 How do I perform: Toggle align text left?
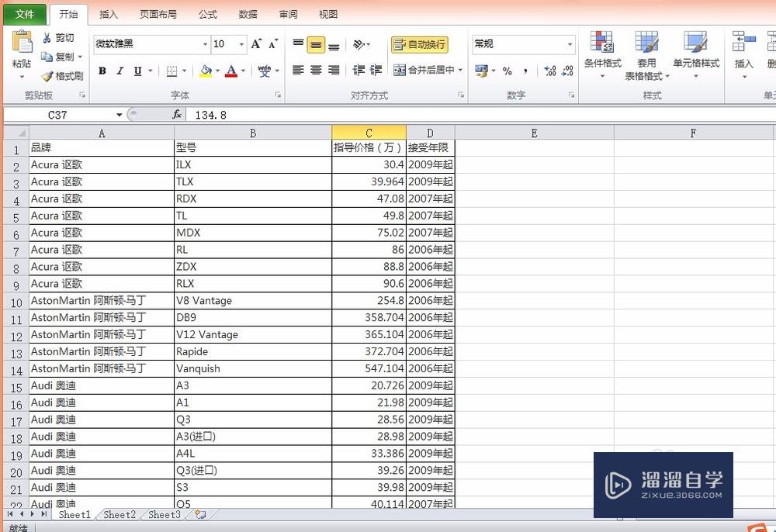(298, 71)
